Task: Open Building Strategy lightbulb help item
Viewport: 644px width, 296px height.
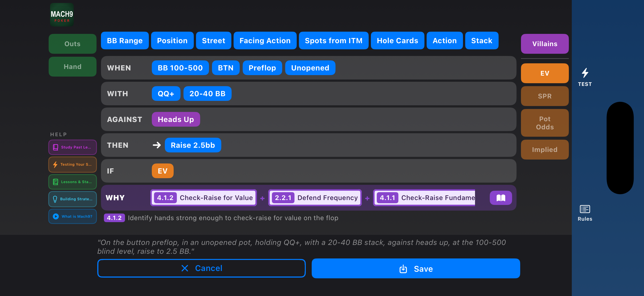Action: point(72,199)
